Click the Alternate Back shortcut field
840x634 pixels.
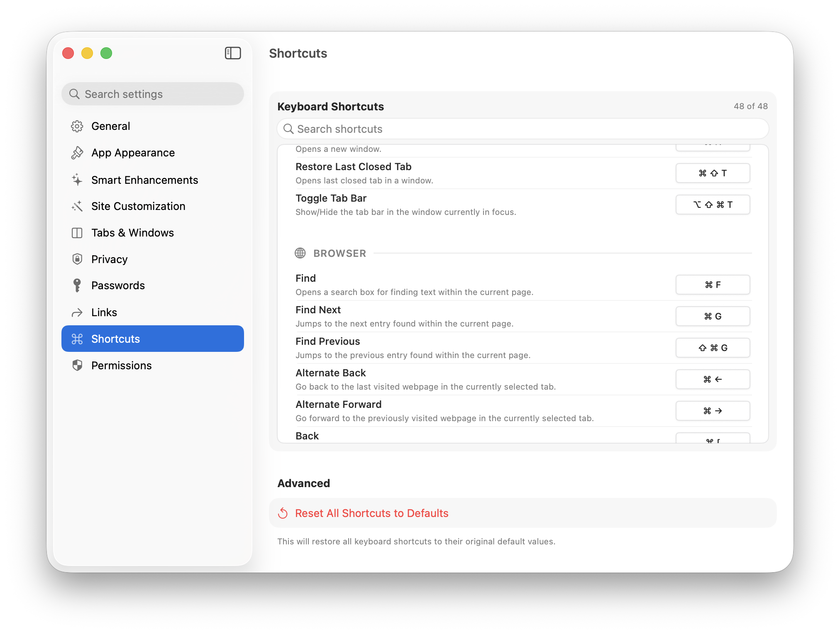point(712,379)
